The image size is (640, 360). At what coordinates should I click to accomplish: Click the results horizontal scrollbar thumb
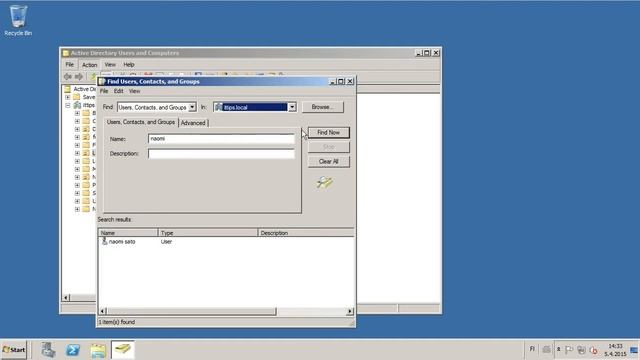(x=191, y=311)
